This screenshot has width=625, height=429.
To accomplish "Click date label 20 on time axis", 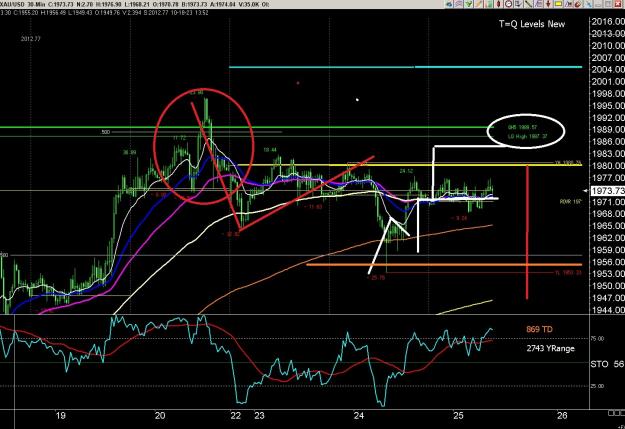I will click(160, 416).
